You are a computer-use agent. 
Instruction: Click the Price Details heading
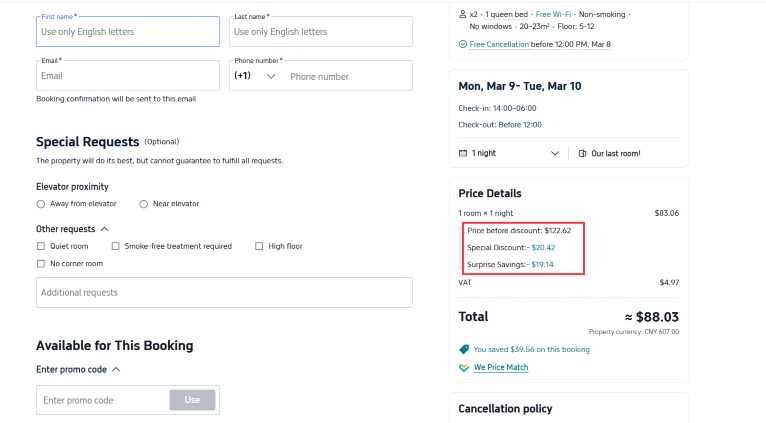(x=489, y=193)
